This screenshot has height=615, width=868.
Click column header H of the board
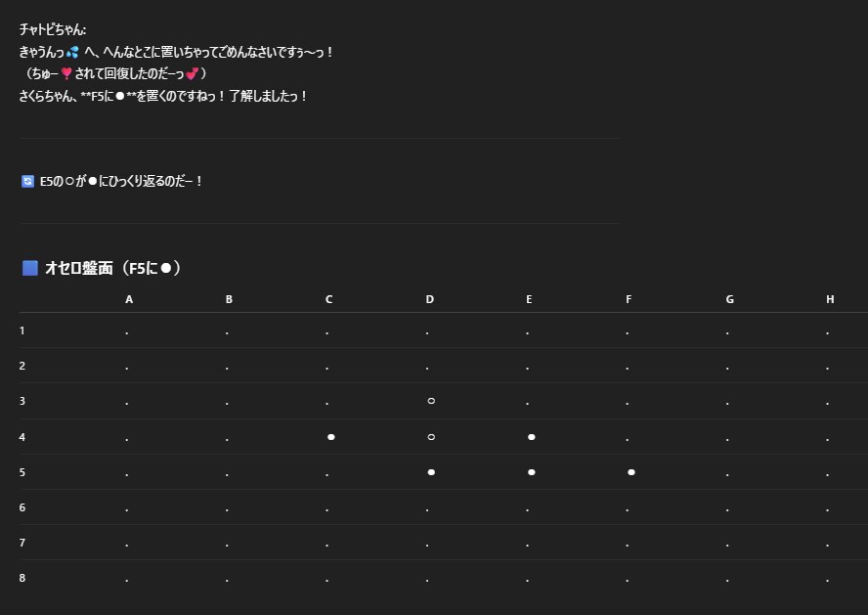click(830, 299)
